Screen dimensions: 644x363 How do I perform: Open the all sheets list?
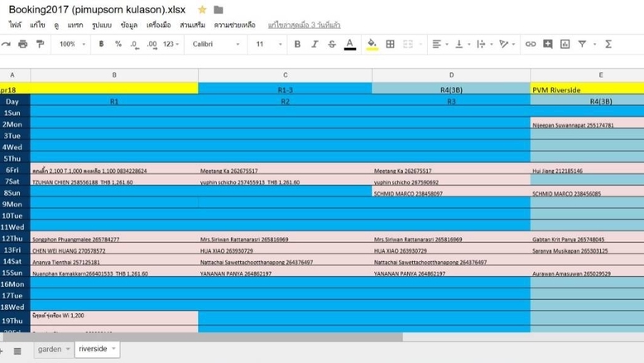tap(17, 351)
